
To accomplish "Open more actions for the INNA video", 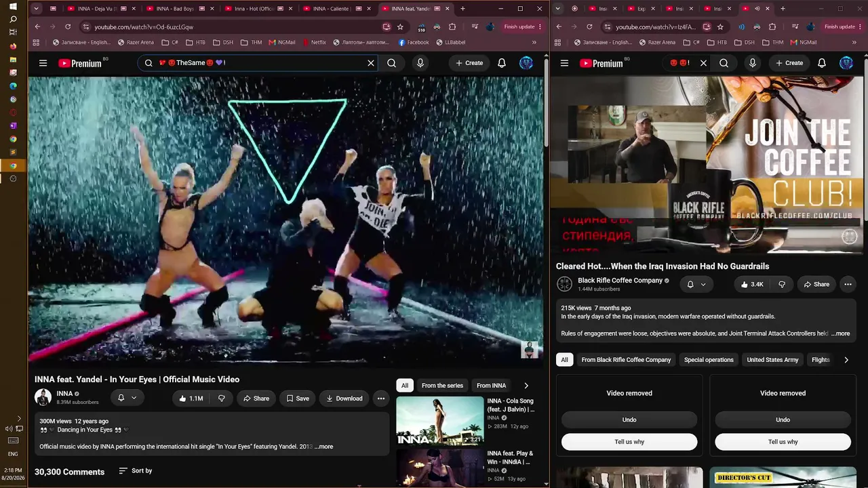I will tap(381, 399).
